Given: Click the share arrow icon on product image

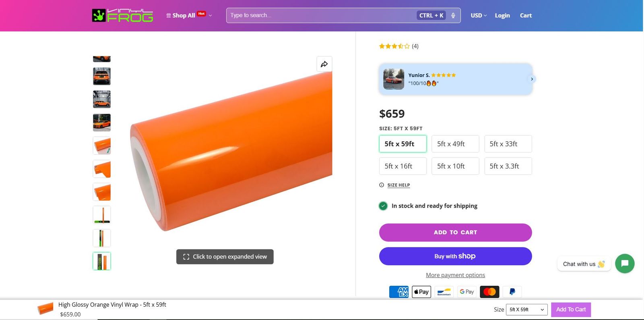Looking at the screenshot, I should pyautogui.click(x=324, y=64).
